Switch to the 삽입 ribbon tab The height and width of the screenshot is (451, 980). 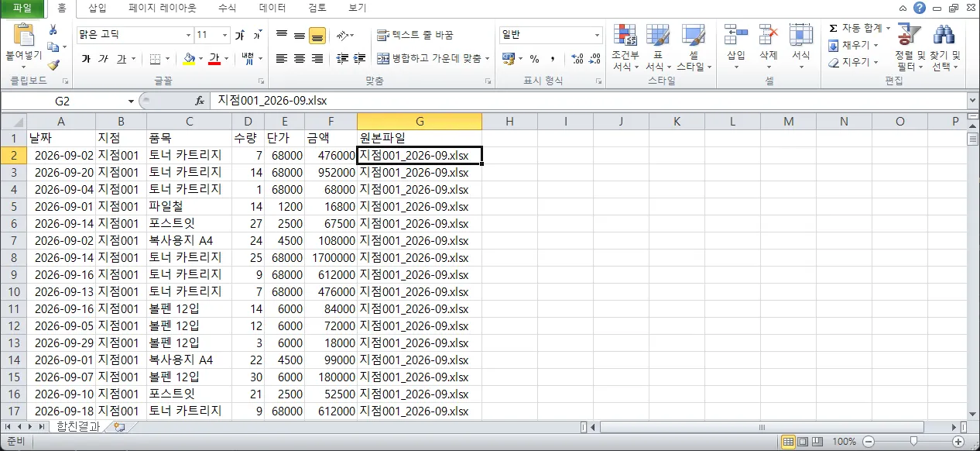click(98, 8)
